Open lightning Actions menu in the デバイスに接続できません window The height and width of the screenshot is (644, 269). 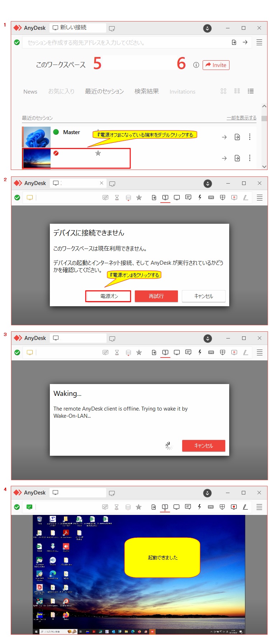click(x=200, y=198)
